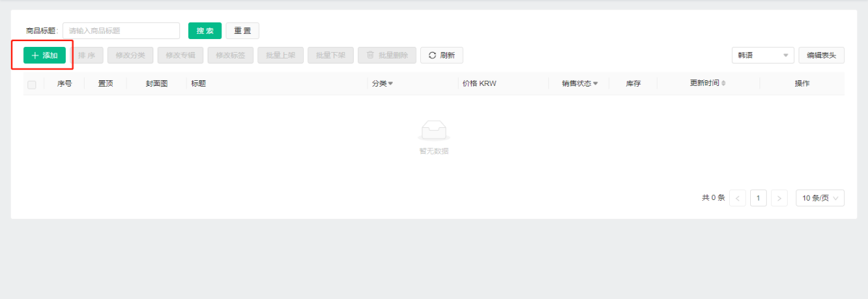Image resolution: width=868 pixels, height=299 pixels.
Task: Go to next page arrow
Action: tap(779, 198)
